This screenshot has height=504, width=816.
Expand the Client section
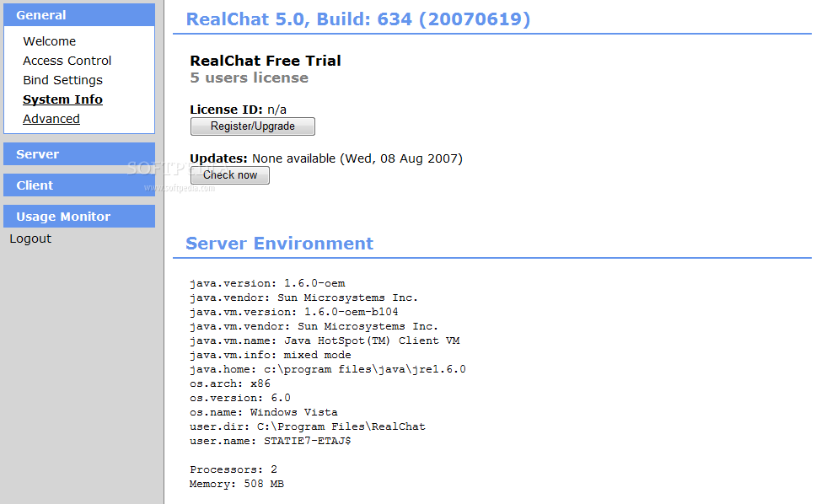[79, 185]
